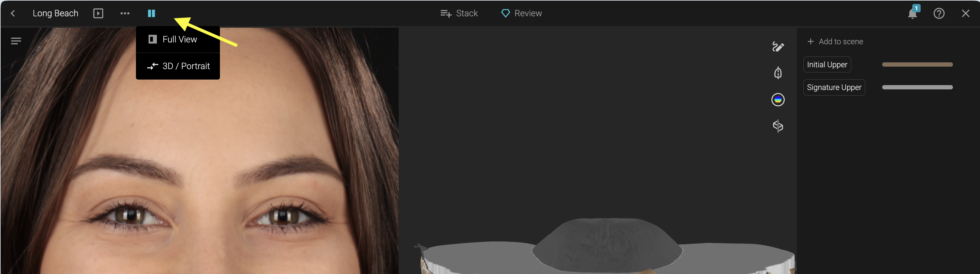980x274 pixels.
Task: Activate the view orientation reset icon
Action: pyautogui.click(x=778, y=73)
